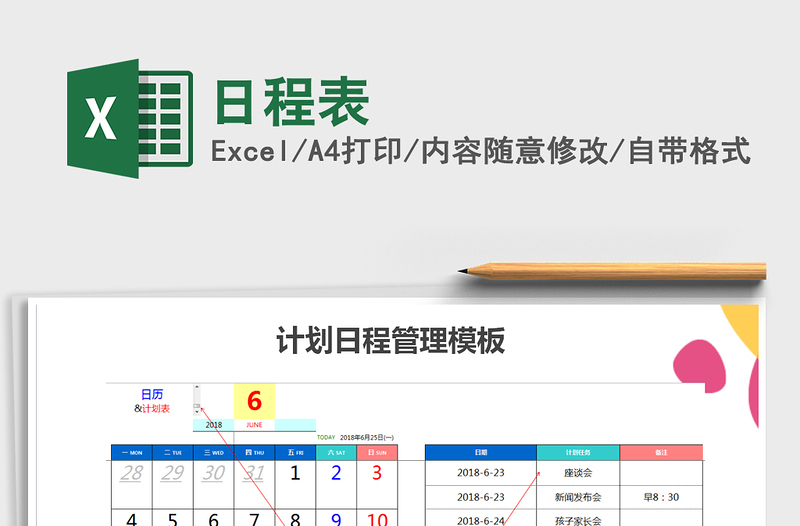800x526 pixels.
Task: Click calendar day 5 under TUE
Action: pos(172,519)
